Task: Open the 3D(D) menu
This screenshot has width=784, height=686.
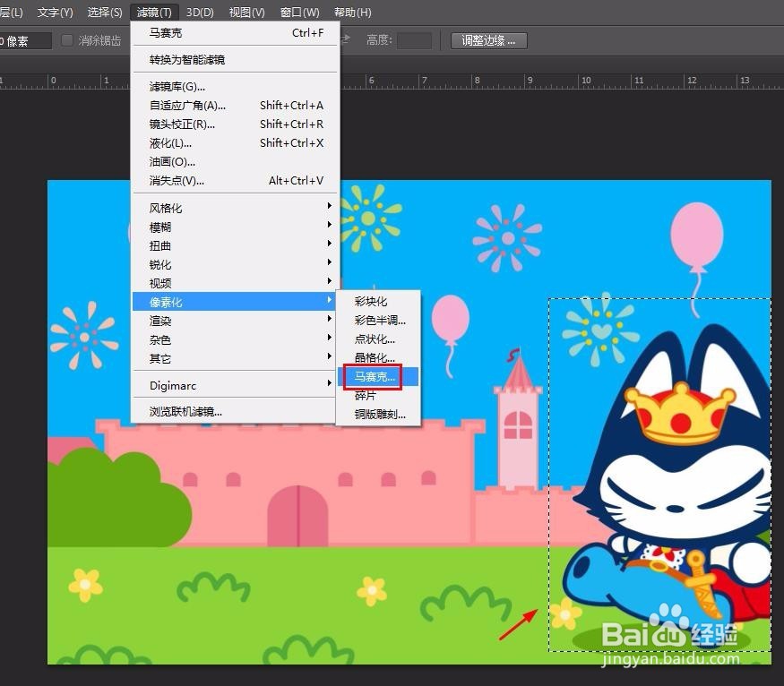Action: (200, 12)
